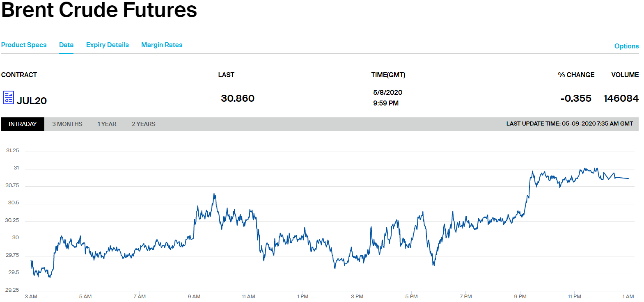This screenshot has width=644, height=302.
Task: Click the 31.25 y-axis label
Action: [x=12, y=151]
